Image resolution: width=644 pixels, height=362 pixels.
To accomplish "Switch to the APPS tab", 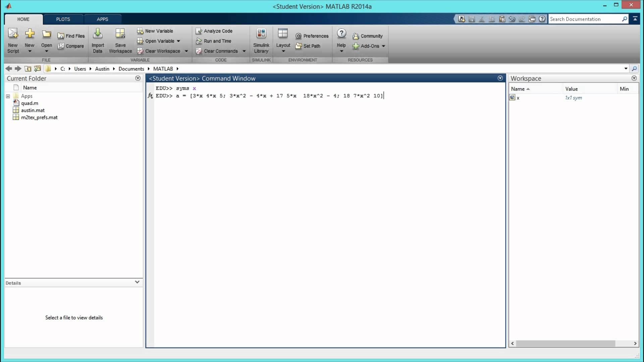I will 102,19.
